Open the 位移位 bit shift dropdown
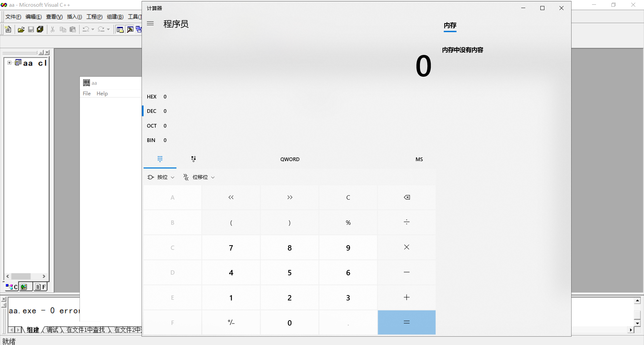This screenshot has height=345, width=644. coord(199,177)
